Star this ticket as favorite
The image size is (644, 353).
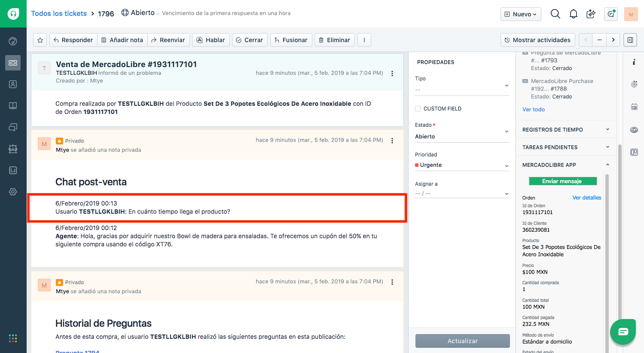pyautogui.click(x=40, y=40)
